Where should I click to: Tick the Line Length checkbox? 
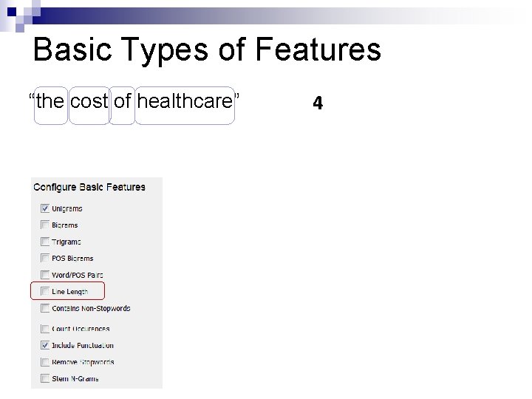[45, 291]
